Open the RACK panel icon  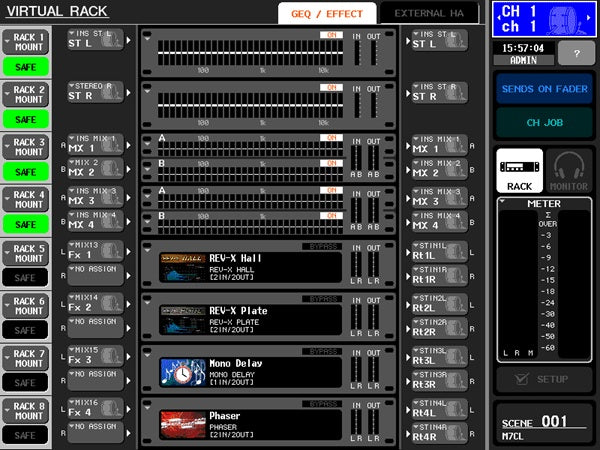(519, 171)
